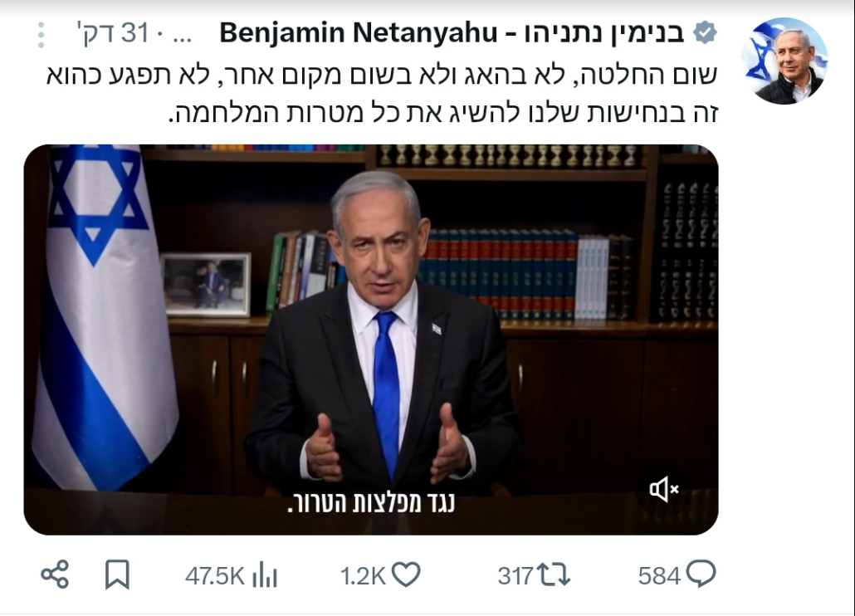The height and width of the screenshot is (616, 855).
Task: Like the post with the heart icon
Action: coord(406,574)
